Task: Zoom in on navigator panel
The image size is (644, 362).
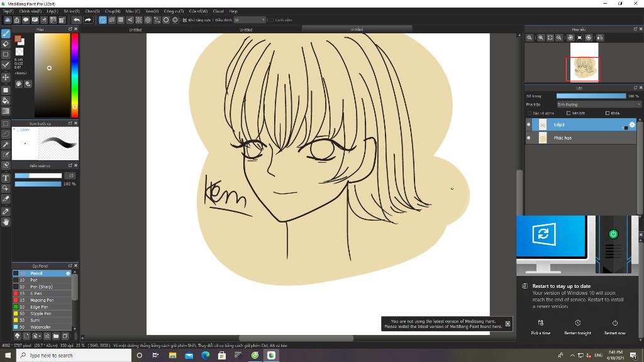Action: [x=541, y=37]
